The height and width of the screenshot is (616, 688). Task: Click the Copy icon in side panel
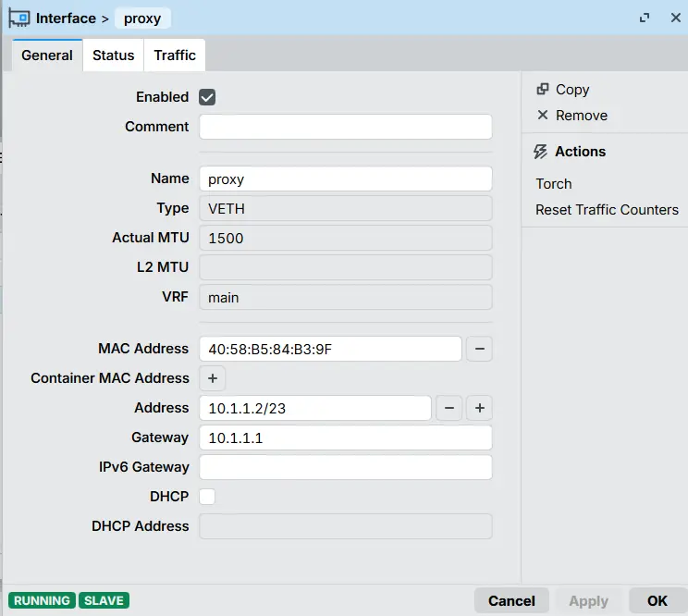pyautogui.click(x=543, y=89)
